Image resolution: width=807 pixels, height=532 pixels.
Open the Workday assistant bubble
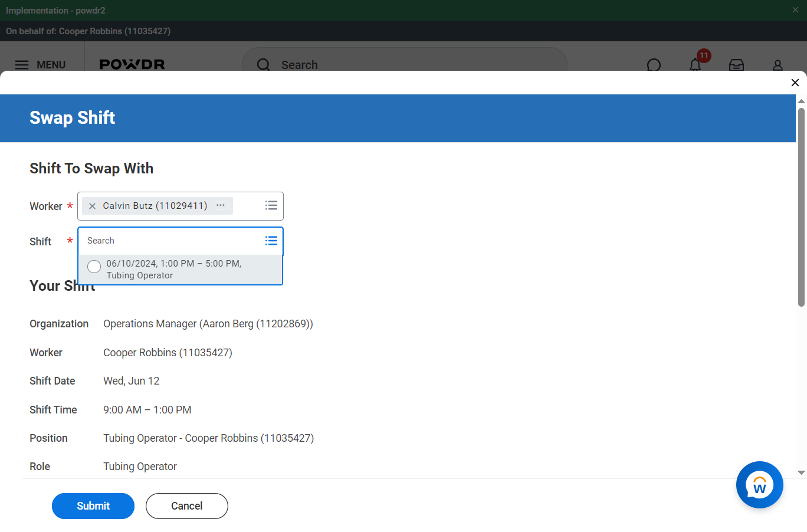[x=760, y=485]
